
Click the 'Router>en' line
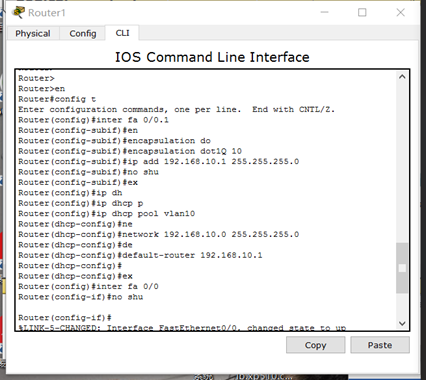[x=42, y=89]
